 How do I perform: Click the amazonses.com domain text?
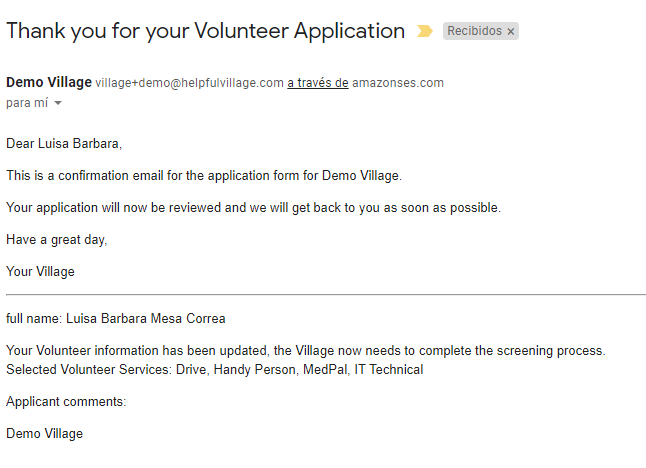(398, 83)
